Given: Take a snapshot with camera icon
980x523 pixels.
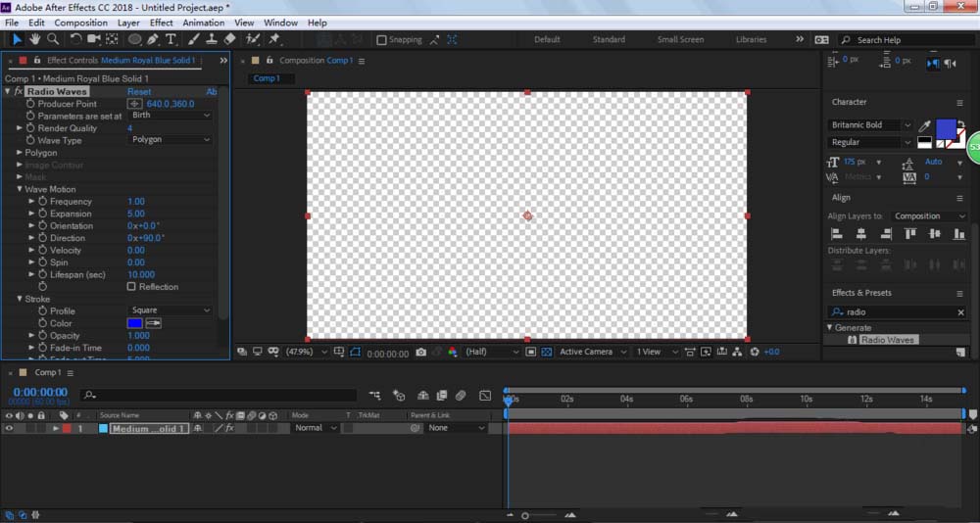Looking at the screenshot, I should pos(420,353).
